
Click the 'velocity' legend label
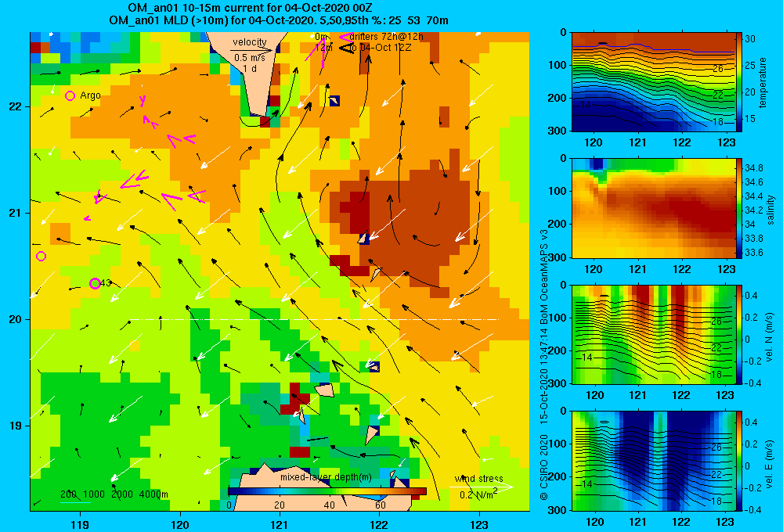tap(250, 42)
